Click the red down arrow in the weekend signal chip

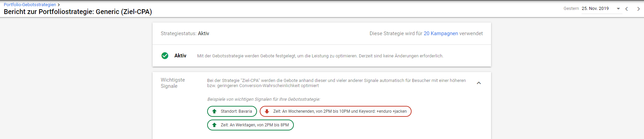[x=267, y=111]
